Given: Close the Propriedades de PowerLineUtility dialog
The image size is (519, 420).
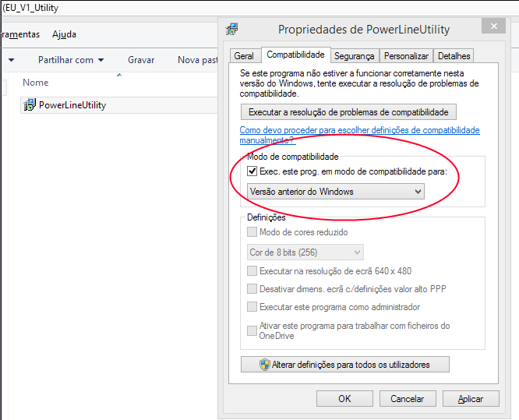Looking at the screenshot, I should pos(493,26).
